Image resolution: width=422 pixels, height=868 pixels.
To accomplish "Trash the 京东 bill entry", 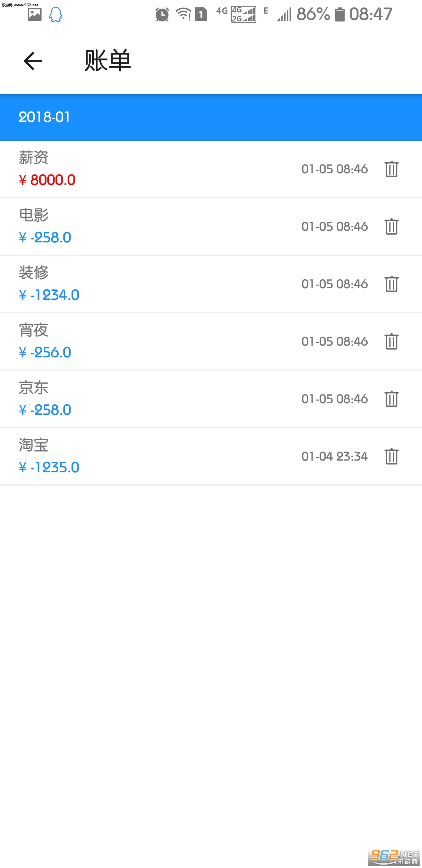I will click(x=391, y=399).
